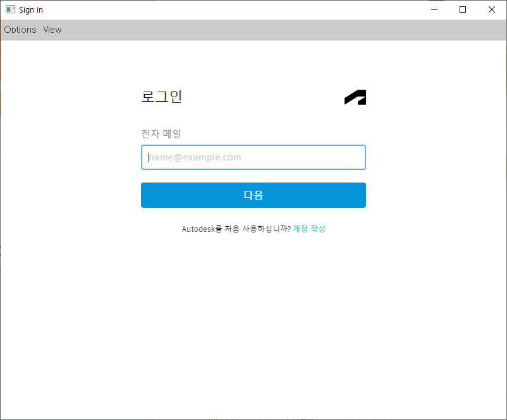The image size is (507, 420).
Task: Click the 로그인 heading text
Action: pyautogui.click(x=162, y=97)
